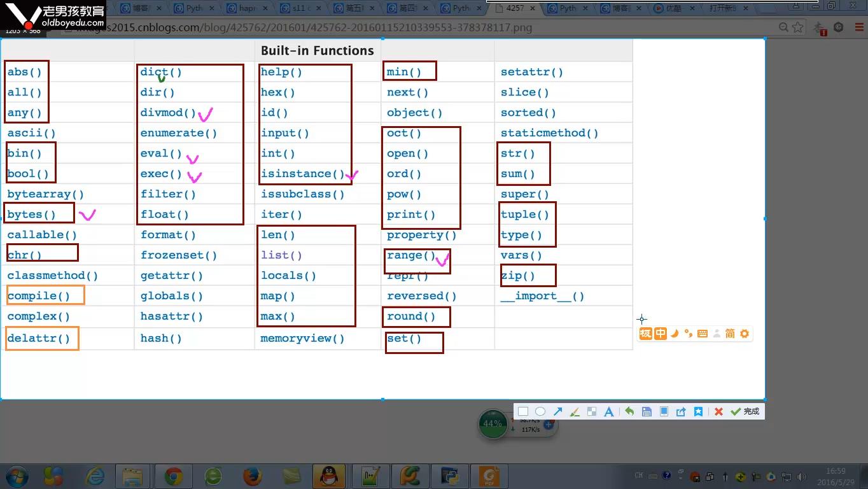
Task: Switch to the 打开新的 browser tab
Action: pyautogui.click(x=729, y=8)
